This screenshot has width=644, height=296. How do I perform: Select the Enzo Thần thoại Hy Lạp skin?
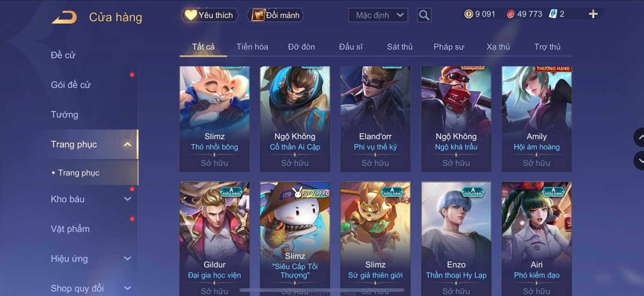point(456,239)
